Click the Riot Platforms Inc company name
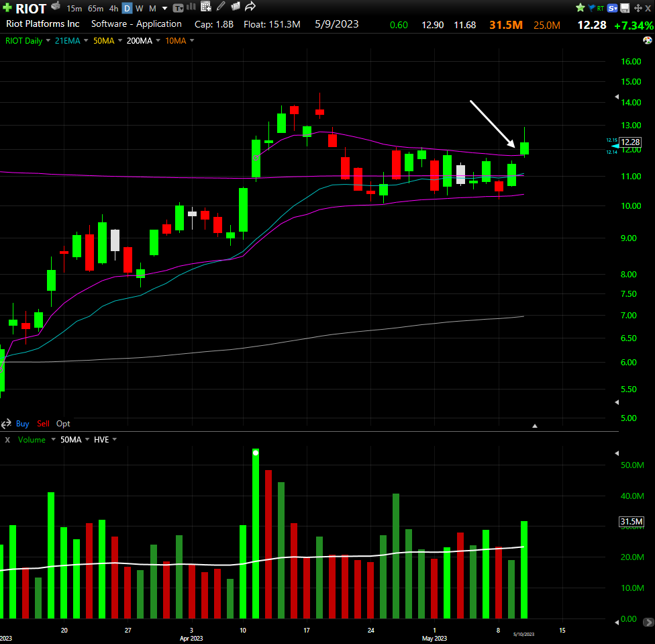The height and width of the screenshot is (644, 655). click(42, 24)
